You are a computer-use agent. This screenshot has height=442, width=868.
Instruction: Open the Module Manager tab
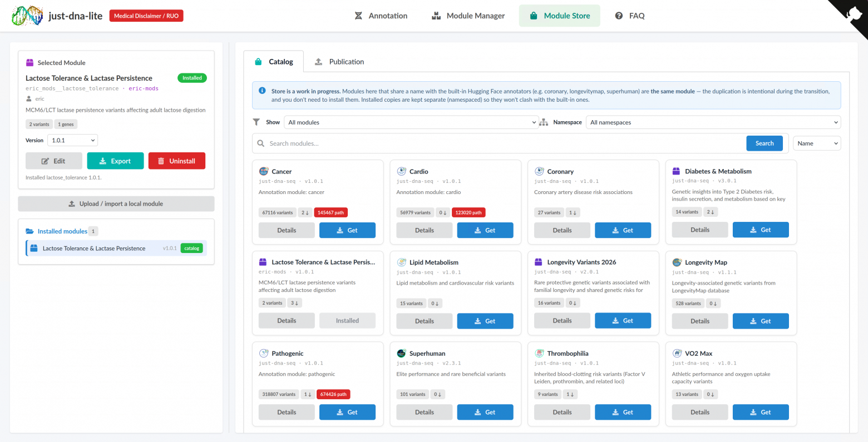click(468, 16)
